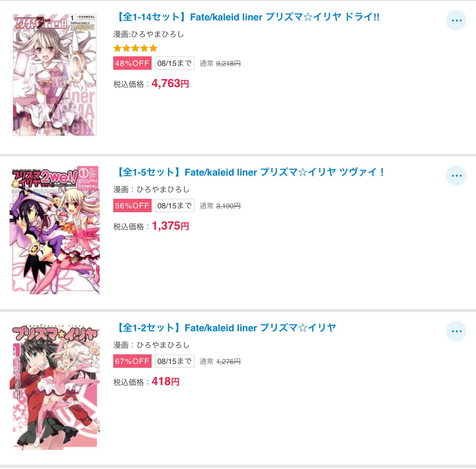Select the 2wei! volume 1 cover image
476x469 pixels.
point(54,230)
